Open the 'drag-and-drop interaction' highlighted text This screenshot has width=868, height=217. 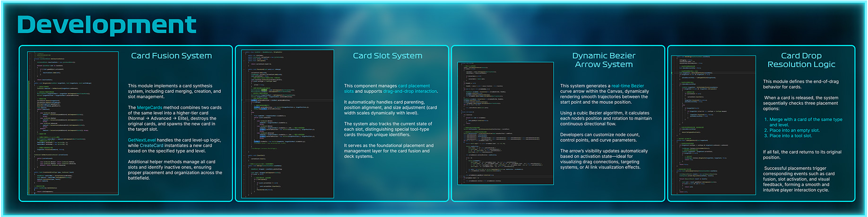[x=410, y=91]
